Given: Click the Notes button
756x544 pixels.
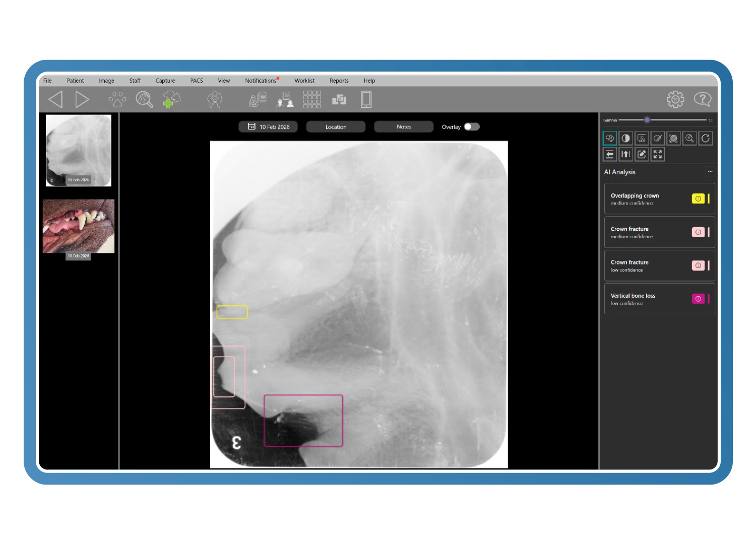Looking at the screenshot, I should (403, 126).
